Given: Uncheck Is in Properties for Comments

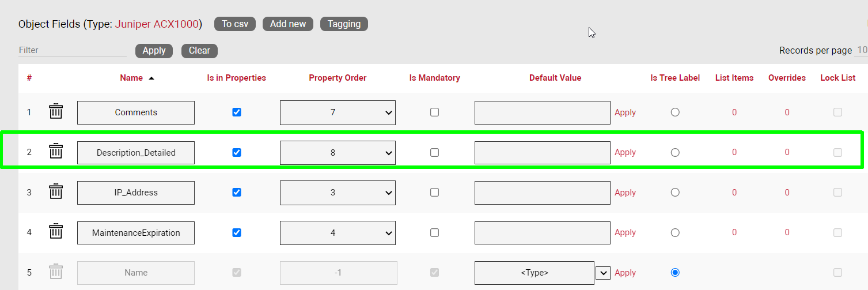Looking at the screenshot, I should (236, 112).
